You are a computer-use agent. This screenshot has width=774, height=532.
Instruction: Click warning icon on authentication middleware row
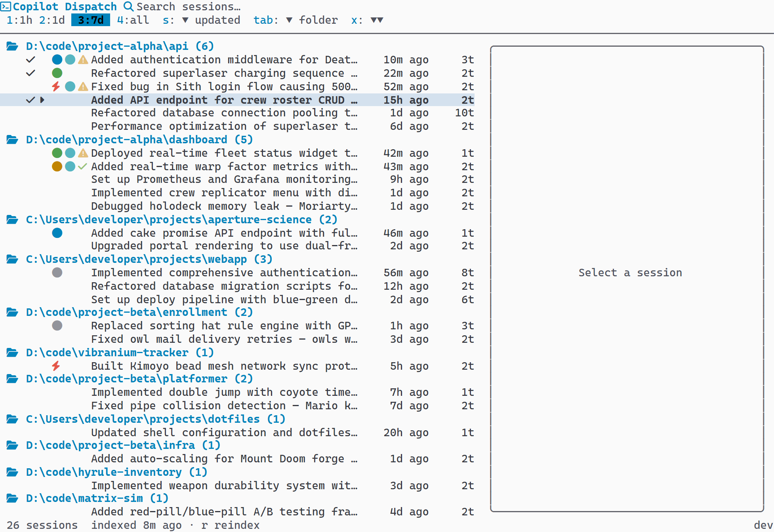83,60
